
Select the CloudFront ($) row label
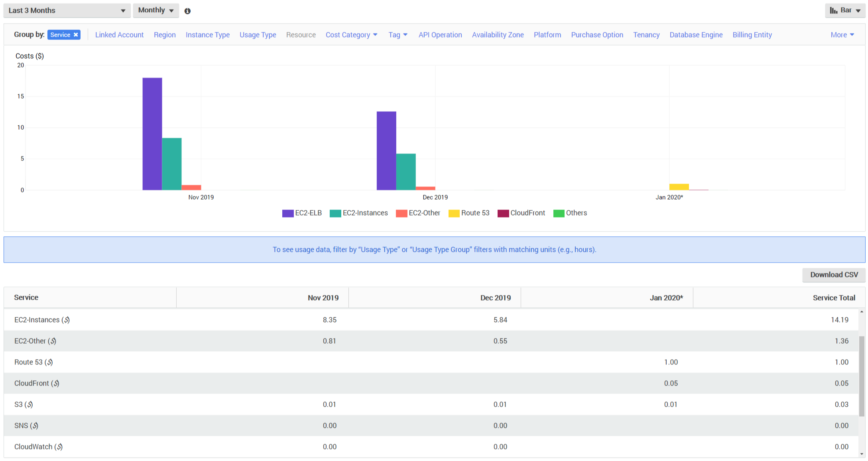[37, 383]
